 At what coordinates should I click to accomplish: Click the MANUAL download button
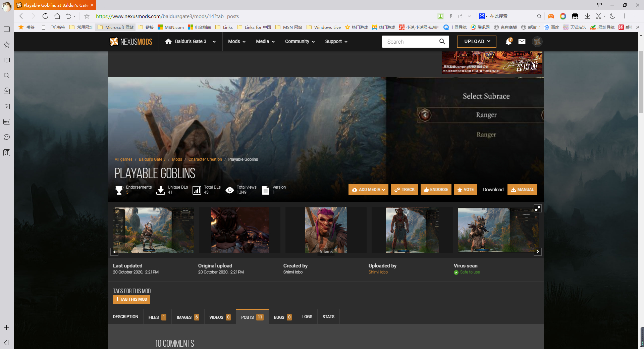click(x=522, y=190)
